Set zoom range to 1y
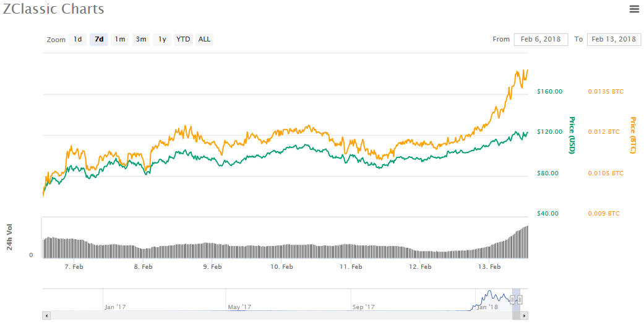The height and width of the screenshot is (324, 644). (162, 40)
